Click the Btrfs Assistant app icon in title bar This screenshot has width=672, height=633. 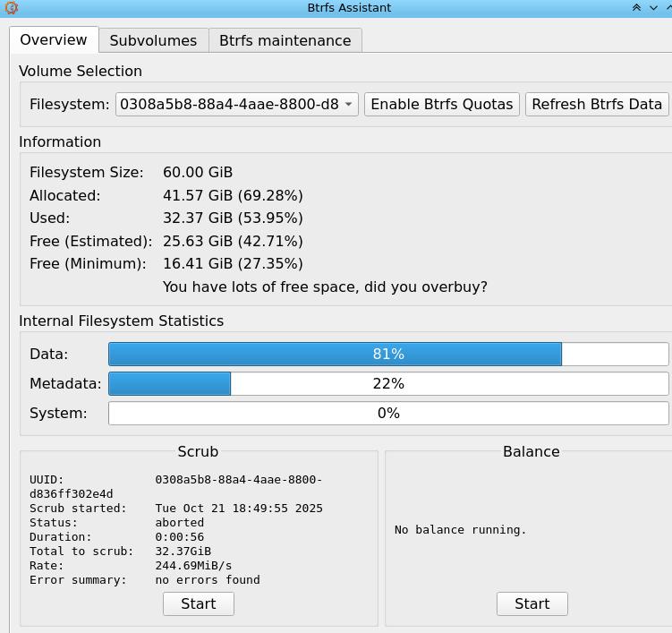(12, 7)
